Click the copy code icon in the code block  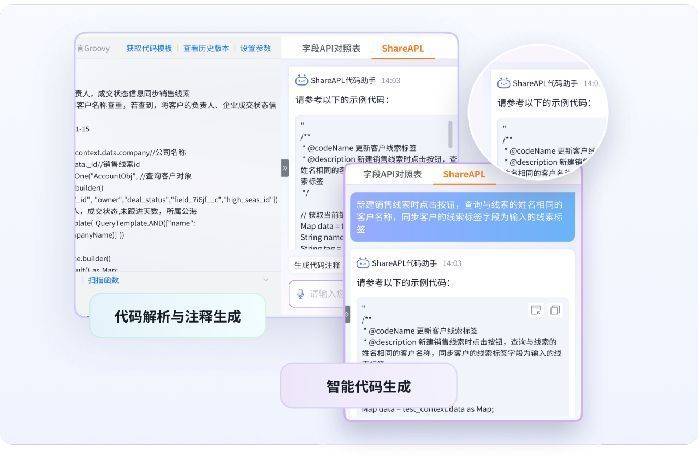pos(555,310)
